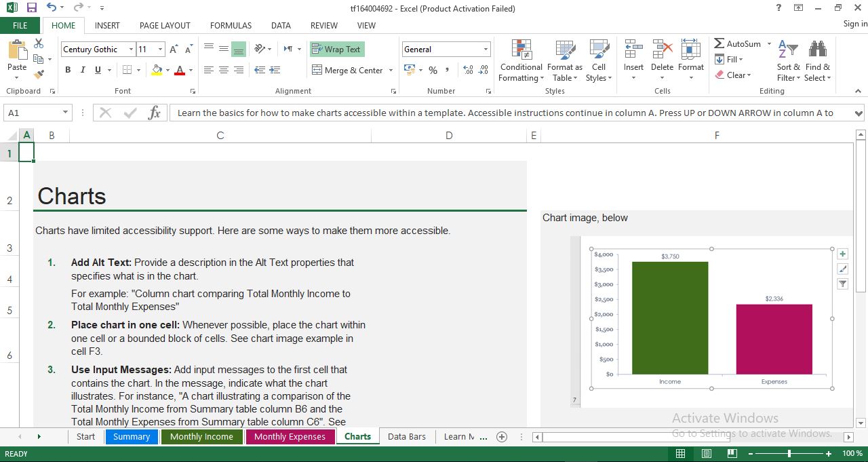868x462 pixels.
Task: Increase decimal places
Action: tap(468, 70)
